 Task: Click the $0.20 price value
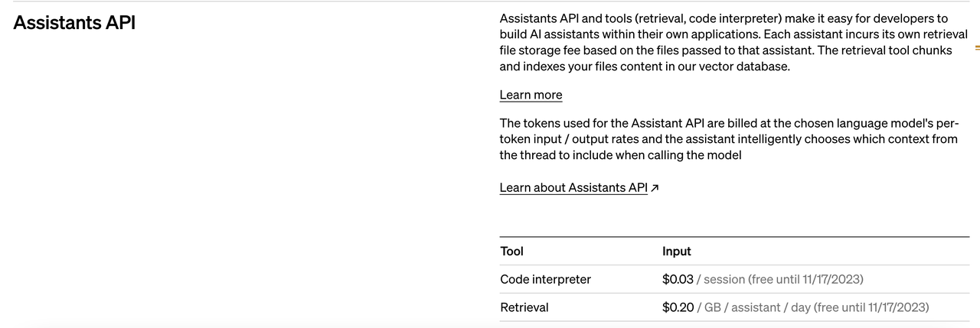point(678,307)
